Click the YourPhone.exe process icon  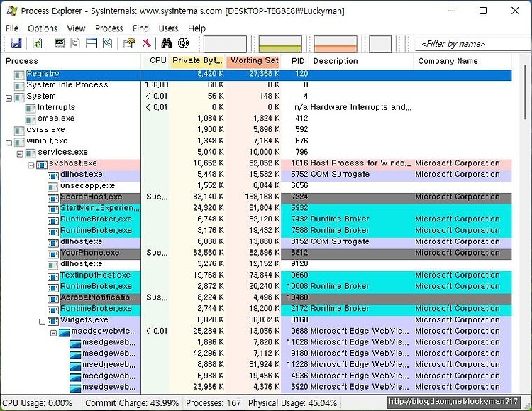(x=53, y=253)
